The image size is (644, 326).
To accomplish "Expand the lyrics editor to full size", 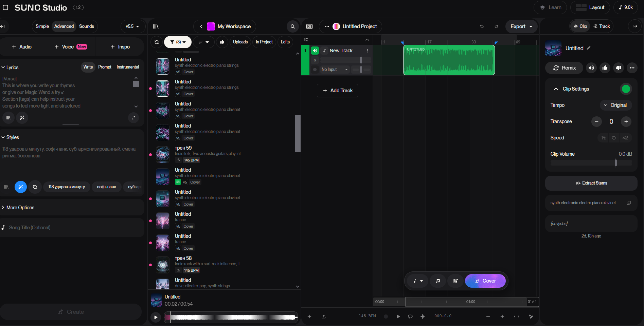I will (x=133, y=118).
